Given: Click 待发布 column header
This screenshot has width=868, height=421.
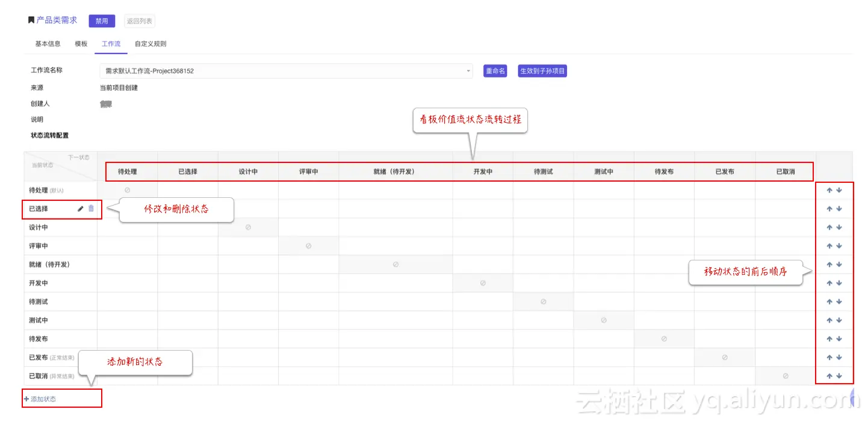Looking at the screenshot, I should (664, 171).
